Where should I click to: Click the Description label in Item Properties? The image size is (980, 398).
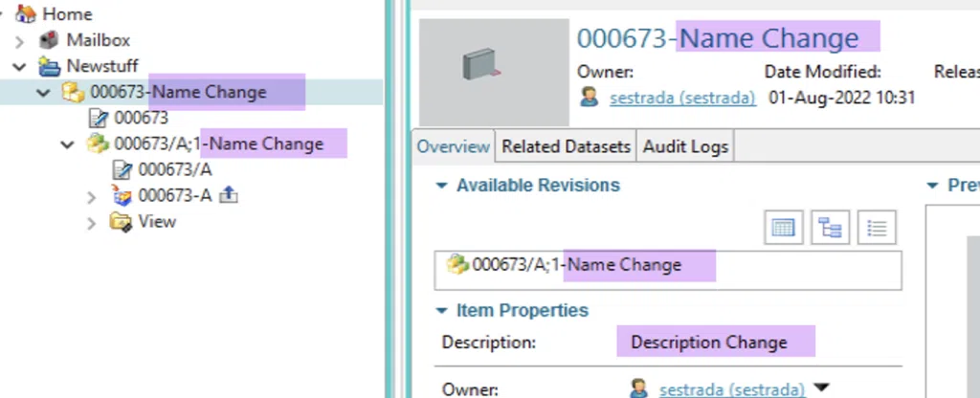[x=489, y=343]
